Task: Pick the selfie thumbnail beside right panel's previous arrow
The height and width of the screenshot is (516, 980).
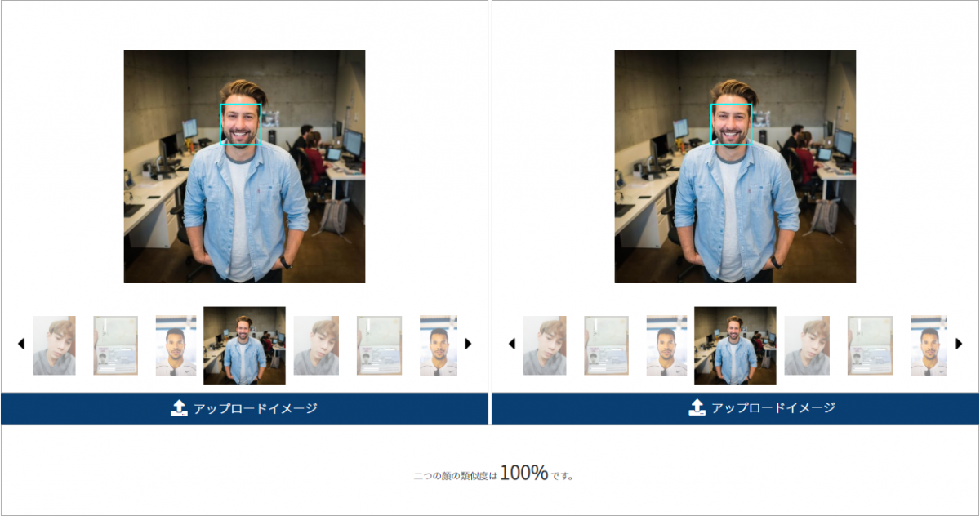Action: pos(545,345)
